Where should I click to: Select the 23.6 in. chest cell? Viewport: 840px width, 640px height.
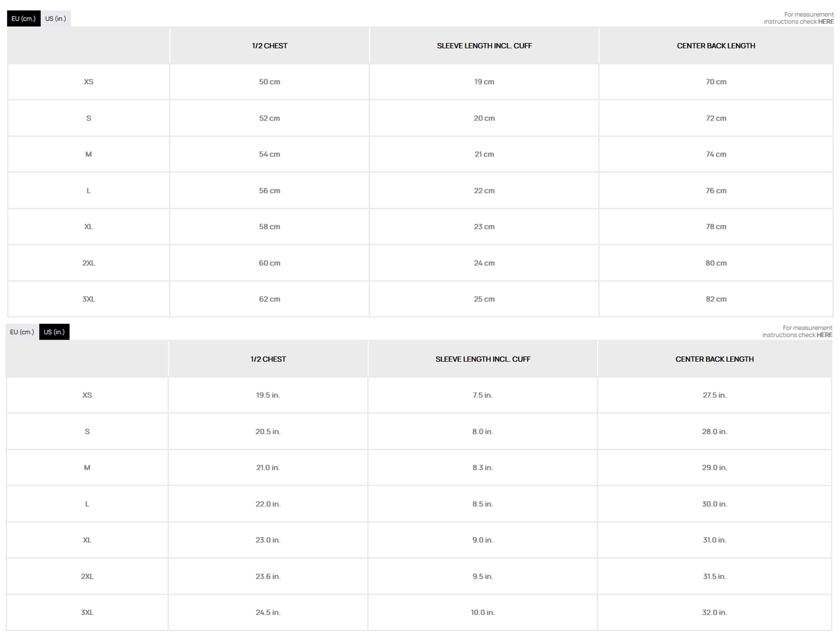coord(268,577)
